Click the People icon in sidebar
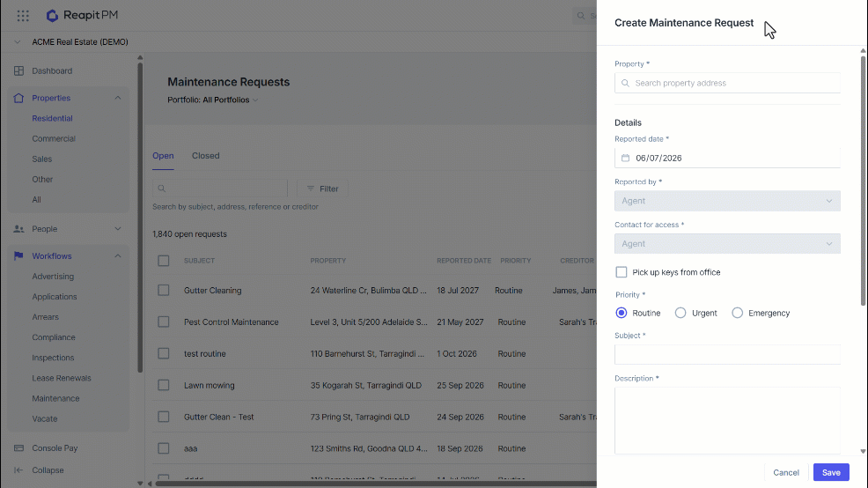The image size is (868, 488). tap(18, 229)
